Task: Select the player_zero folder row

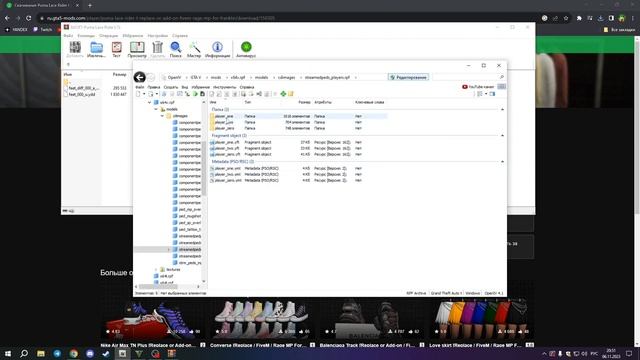Action: pyautogui.click(x=298, y=128)
